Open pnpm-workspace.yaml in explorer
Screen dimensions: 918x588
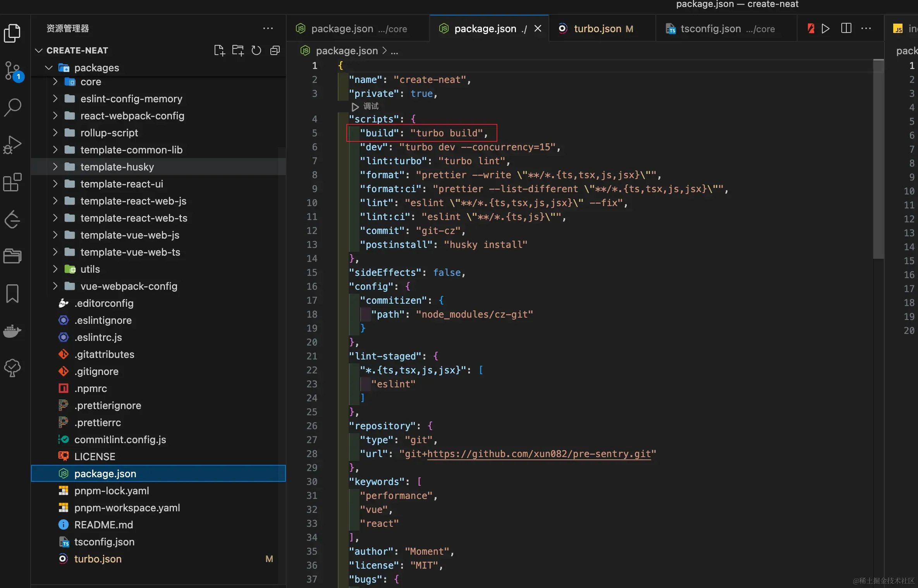tap(158, 508)
